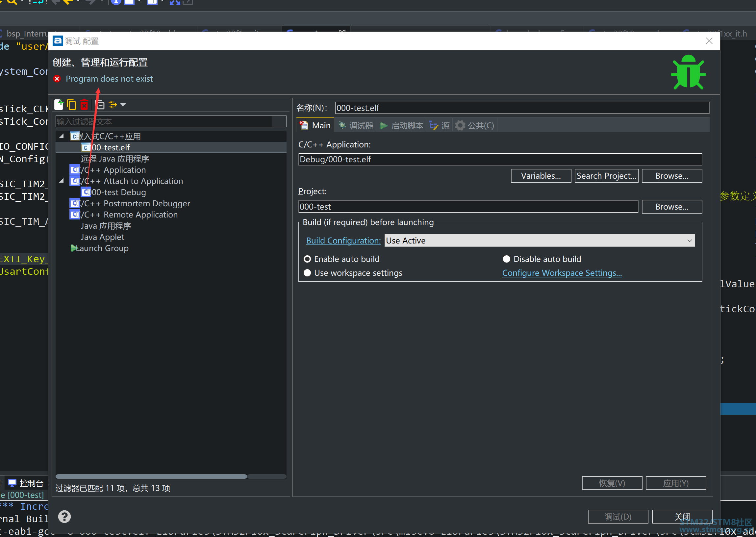Open Configure Workspace Settings... link
The height and width of the screenshot is (537, 756).
coord(562,273)
